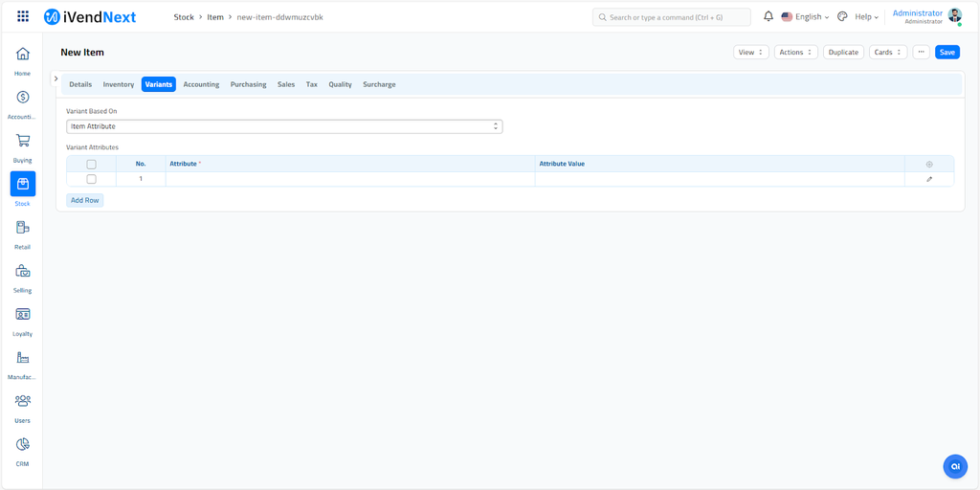Open the English language selector
This screenshot has height=490, width=980.
[805, 17]
